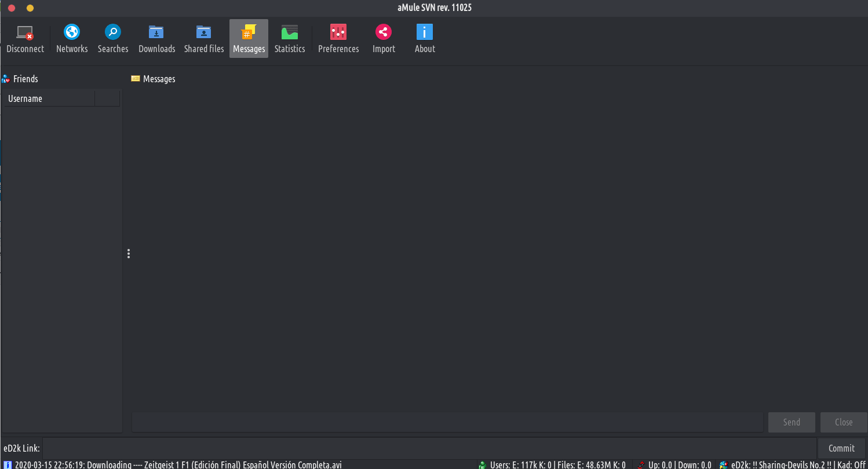Image resolution: width=868 pixels, height=469 pixels.
Task: Open the Networks page
Action: (x=72, y=39)
